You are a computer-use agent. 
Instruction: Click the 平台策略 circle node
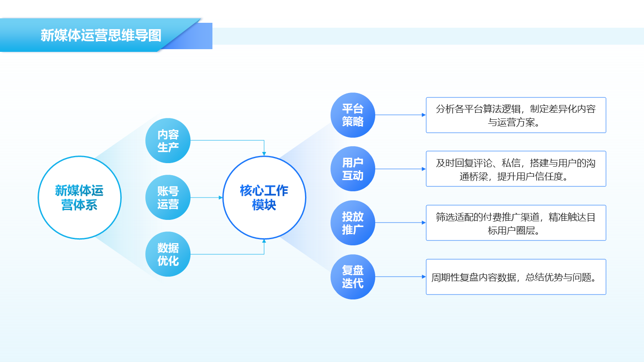click(353, 115)
